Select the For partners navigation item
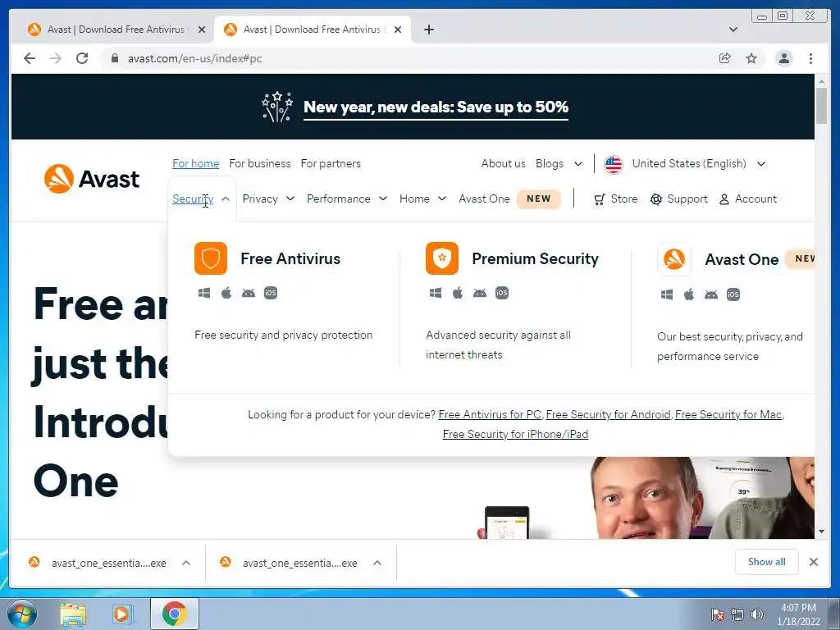This screenshot has width=840, height=630. click(331, 163)
